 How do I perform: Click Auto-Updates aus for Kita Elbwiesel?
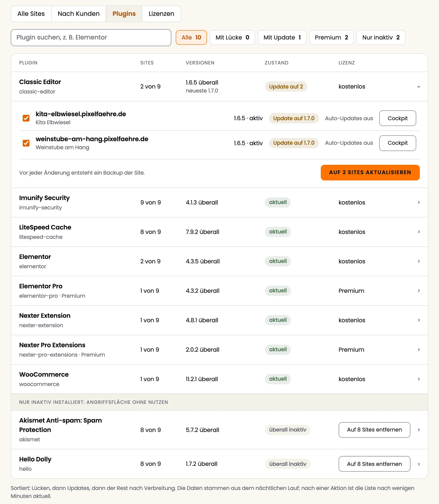click(x=349, y=118)
